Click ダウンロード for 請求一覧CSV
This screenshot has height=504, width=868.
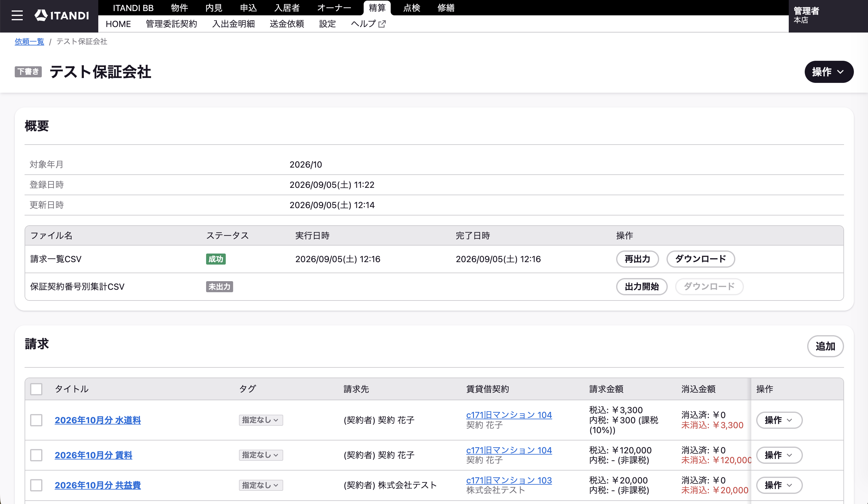[700, 259]
